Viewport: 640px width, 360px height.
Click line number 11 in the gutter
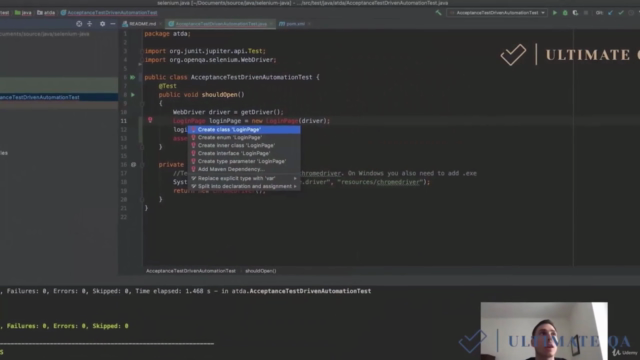124,121
